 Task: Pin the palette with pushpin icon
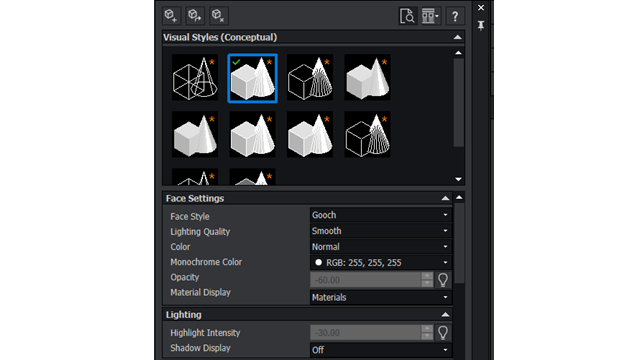(x=481, y=26)
